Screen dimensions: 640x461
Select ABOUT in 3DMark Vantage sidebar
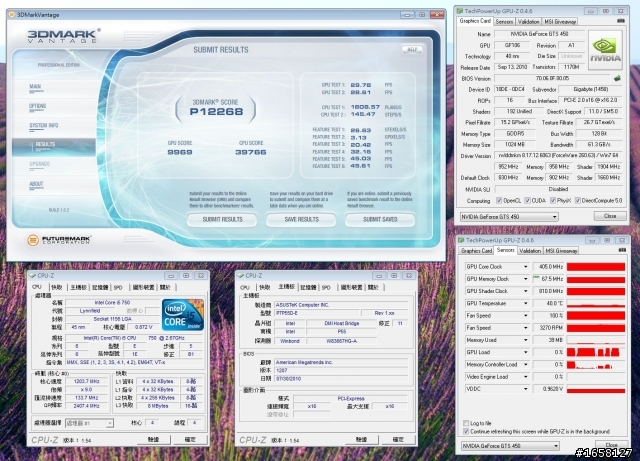click(x=36, y=185)
